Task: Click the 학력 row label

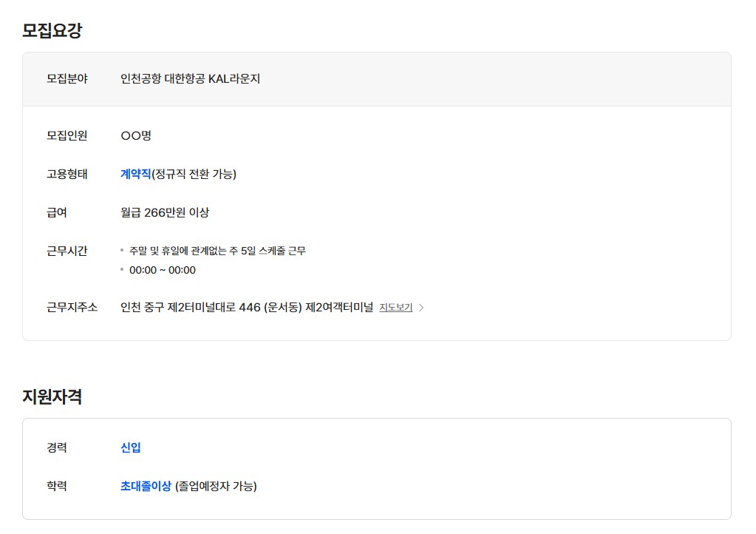Action: coord(57,486)
